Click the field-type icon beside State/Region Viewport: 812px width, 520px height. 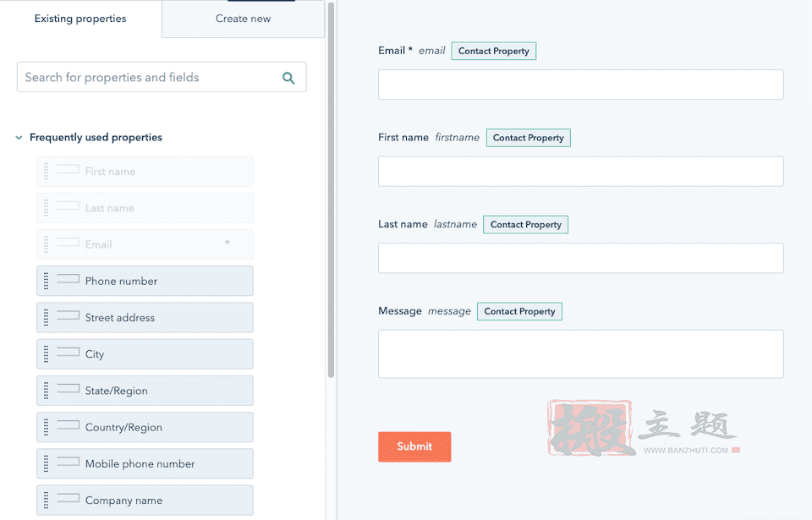click(x=68, y=388)
